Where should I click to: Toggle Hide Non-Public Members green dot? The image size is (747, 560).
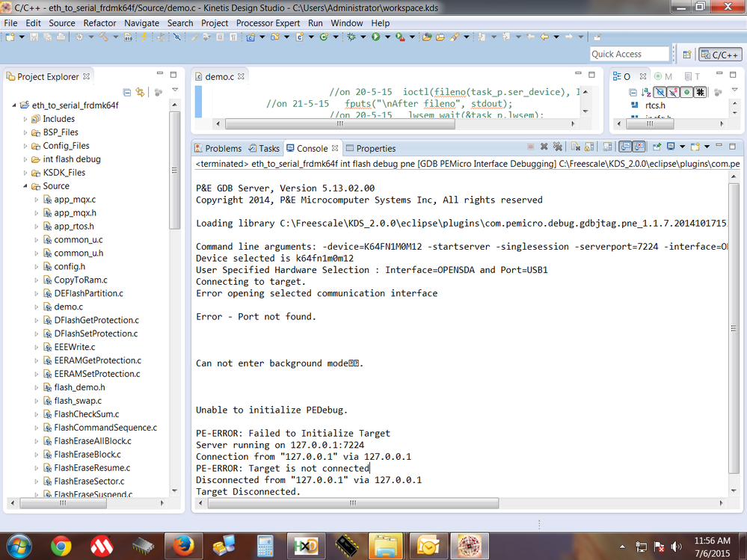point(686,92)
